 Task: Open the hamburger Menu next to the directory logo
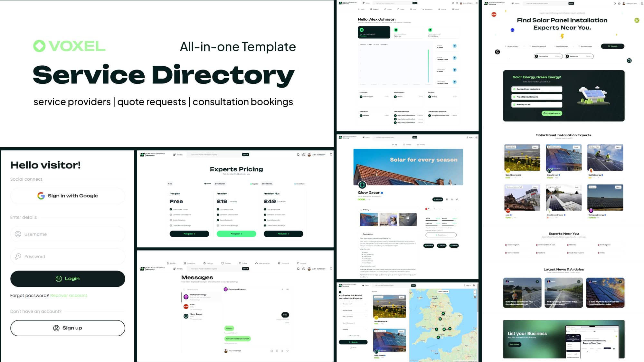[364, 3]
